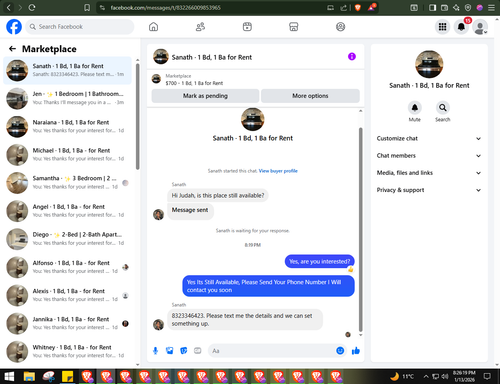Open the Samantha 3 Bedroom conversation
Viewport: 500px width, 384px height.
67,183
